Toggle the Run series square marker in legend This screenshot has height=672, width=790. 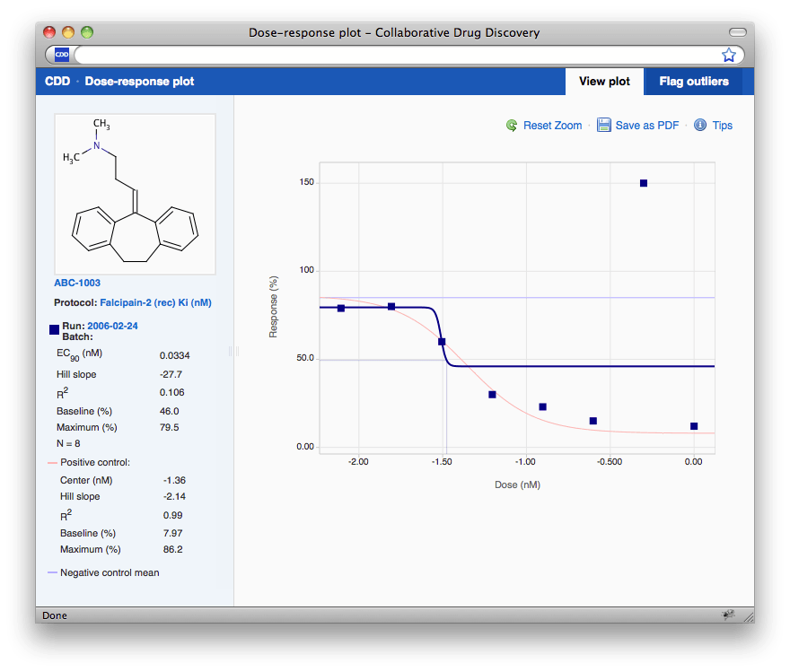[x=54, y=329]
